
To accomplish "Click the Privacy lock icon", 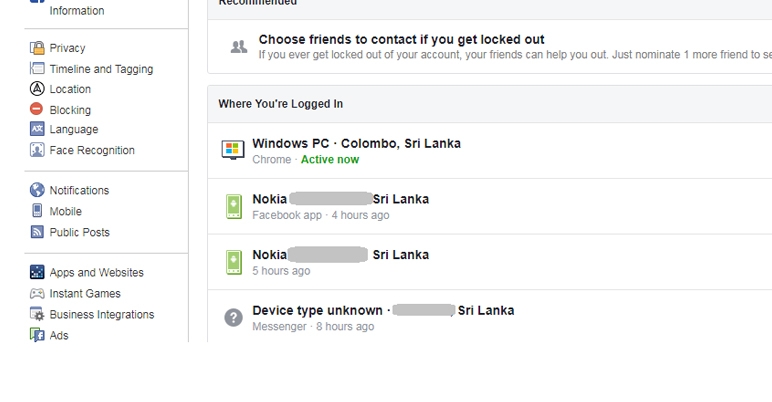I will click(x=37, y=48).
